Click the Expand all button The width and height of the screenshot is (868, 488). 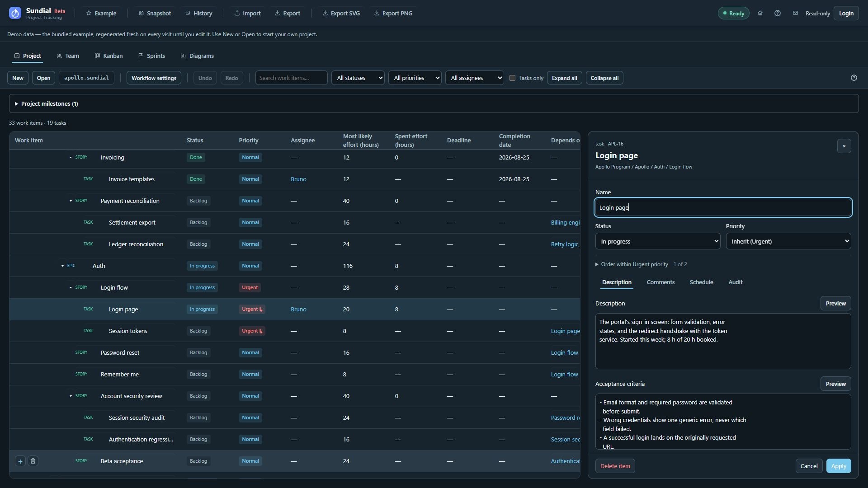(564, 78)
